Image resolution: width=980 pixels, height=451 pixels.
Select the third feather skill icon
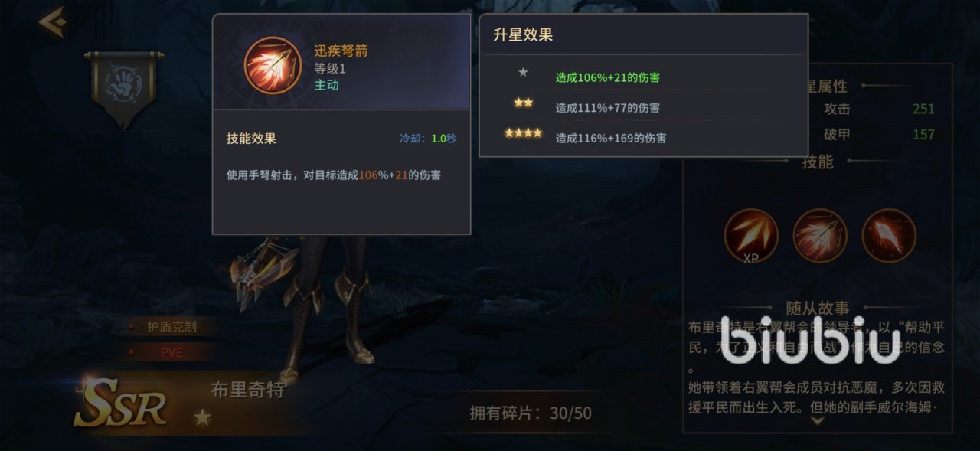(889, 236)
